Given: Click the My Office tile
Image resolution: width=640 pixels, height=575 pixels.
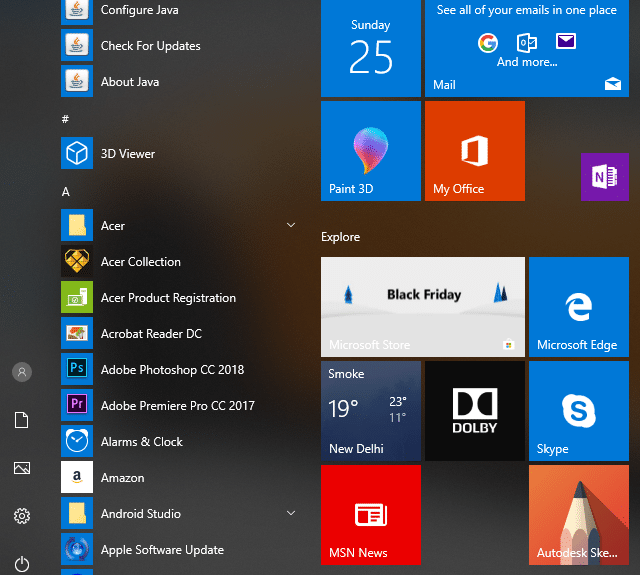Looking at the screenshot, I should click(474, 151).
